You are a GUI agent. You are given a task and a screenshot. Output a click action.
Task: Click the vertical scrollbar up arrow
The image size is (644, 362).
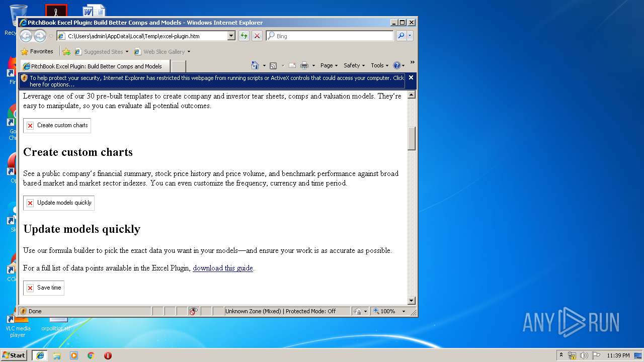pos(412,95)
